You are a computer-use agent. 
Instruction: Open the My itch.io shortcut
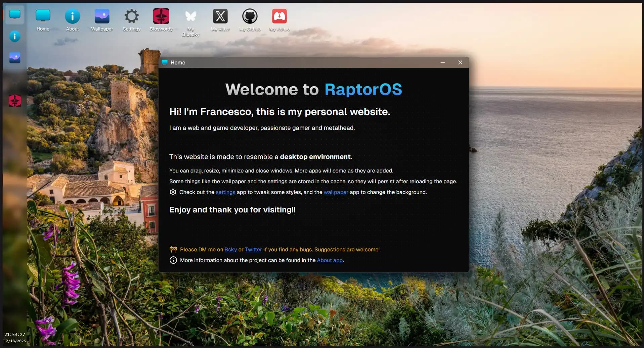pos(279,15)
